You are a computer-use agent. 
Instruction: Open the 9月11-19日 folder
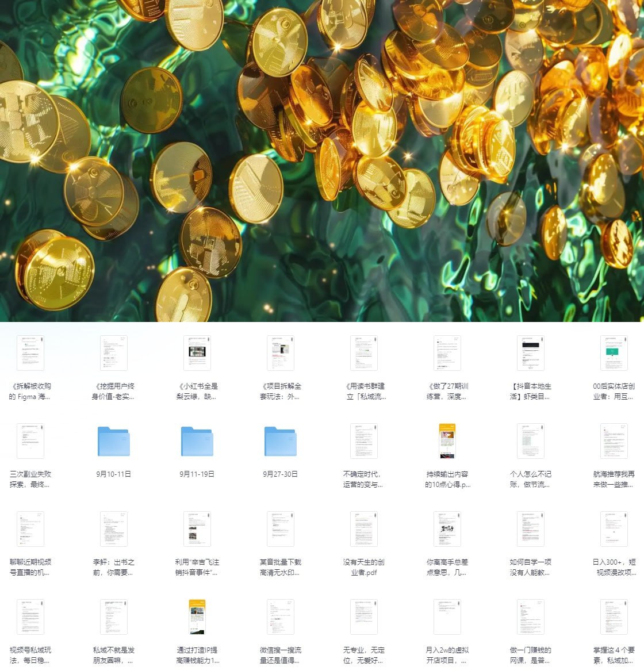click(197, 442)
